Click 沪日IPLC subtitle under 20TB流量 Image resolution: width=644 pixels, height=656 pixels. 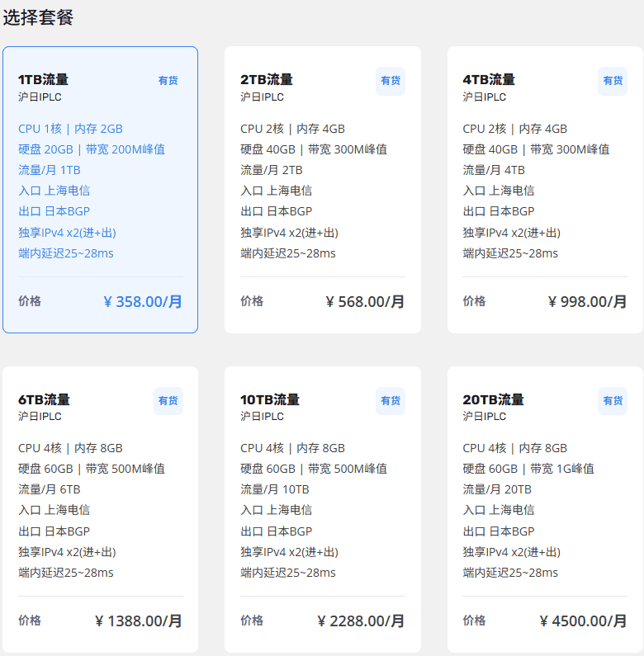tap(485, 416)
